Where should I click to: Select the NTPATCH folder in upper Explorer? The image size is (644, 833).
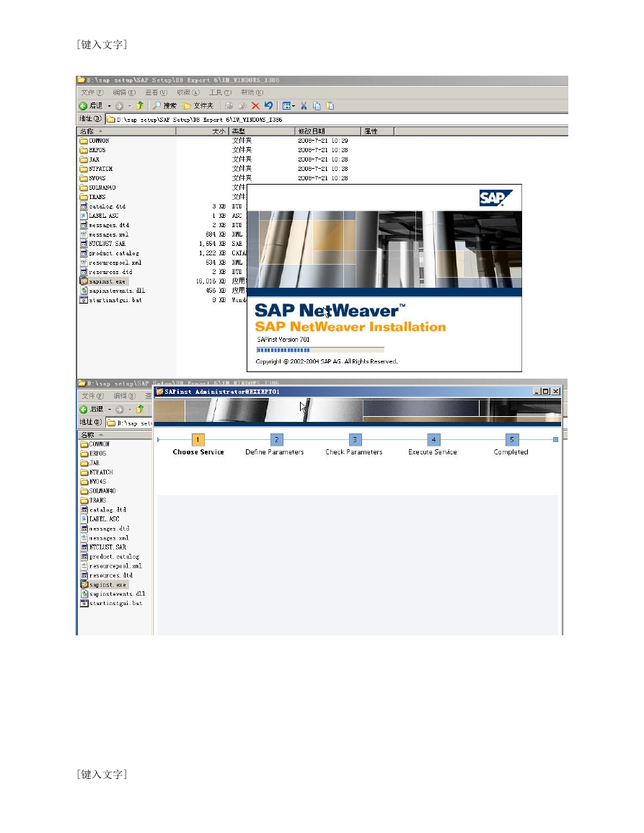tap(96, 169)
